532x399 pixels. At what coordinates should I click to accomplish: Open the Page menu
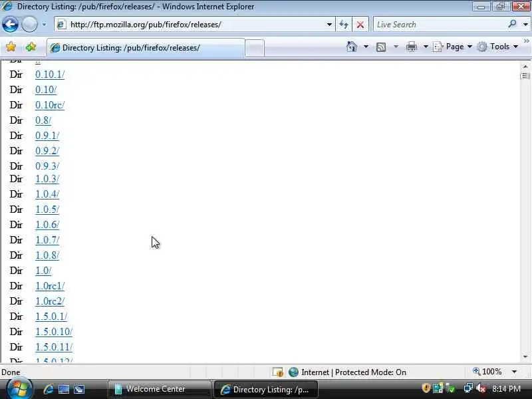click(452, 47)
